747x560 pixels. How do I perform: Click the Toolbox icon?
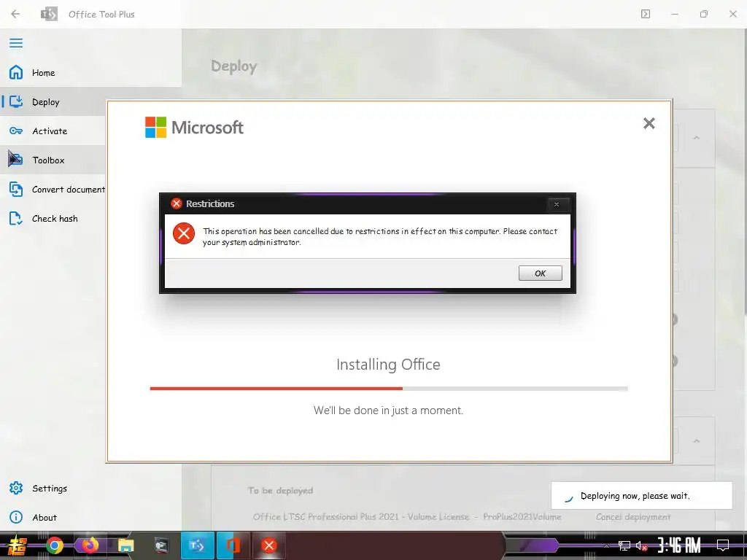coord(15,159)
